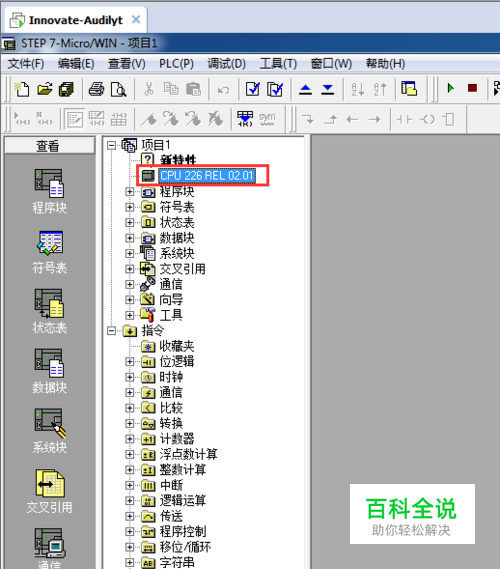Open 系统块 from the 查看 navigation bar
500x569 pixels.
[x=50, y=431]
